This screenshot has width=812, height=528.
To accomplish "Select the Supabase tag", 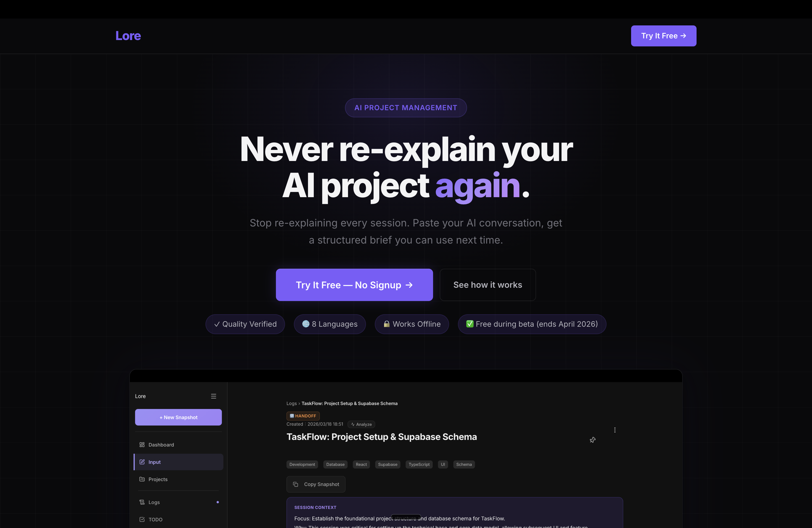I will [387, 464].
